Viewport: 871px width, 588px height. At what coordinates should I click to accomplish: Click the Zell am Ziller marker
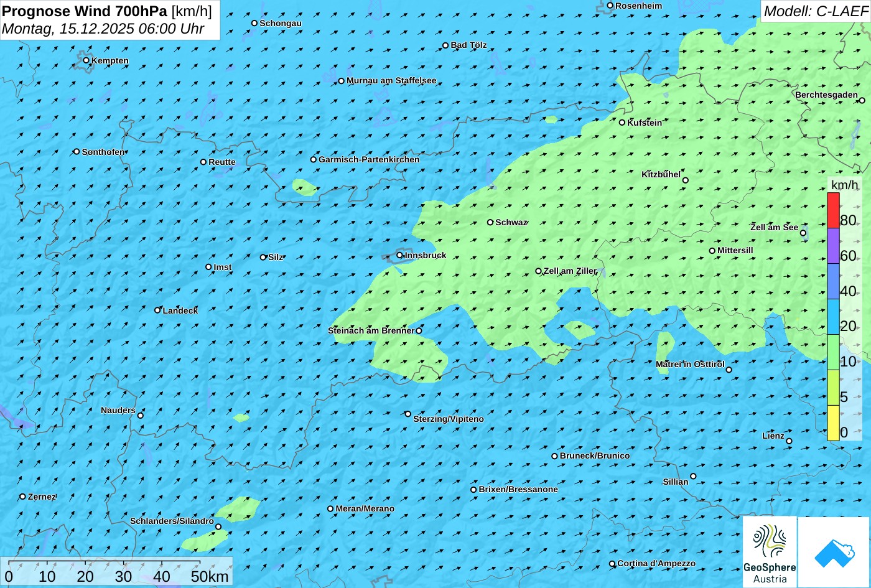point(539,271)
